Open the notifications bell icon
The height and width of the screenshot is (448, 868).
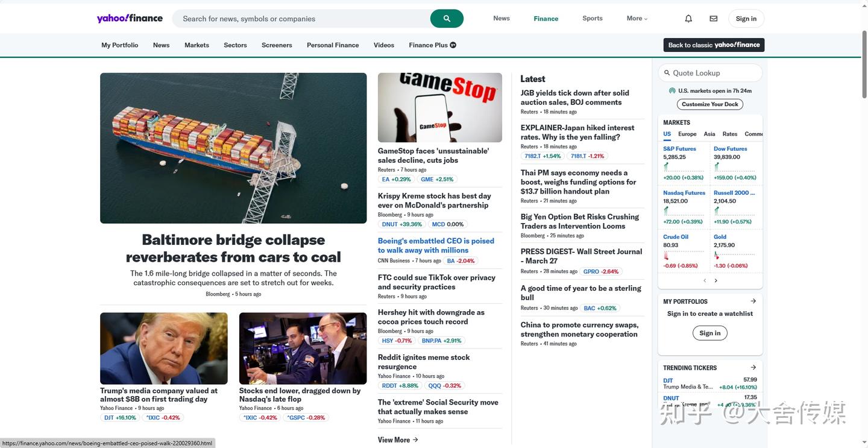click(x=688, y=19)
